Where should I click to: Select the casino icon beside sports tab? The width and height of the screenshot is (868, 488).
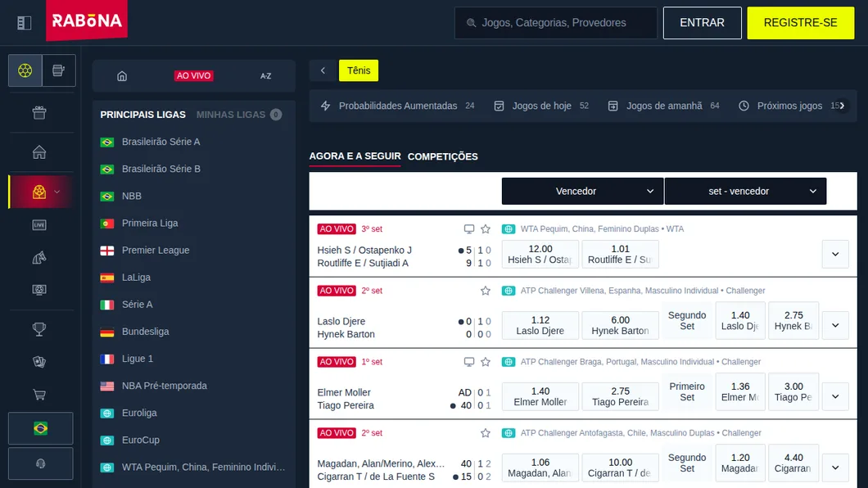coord(59,70)
